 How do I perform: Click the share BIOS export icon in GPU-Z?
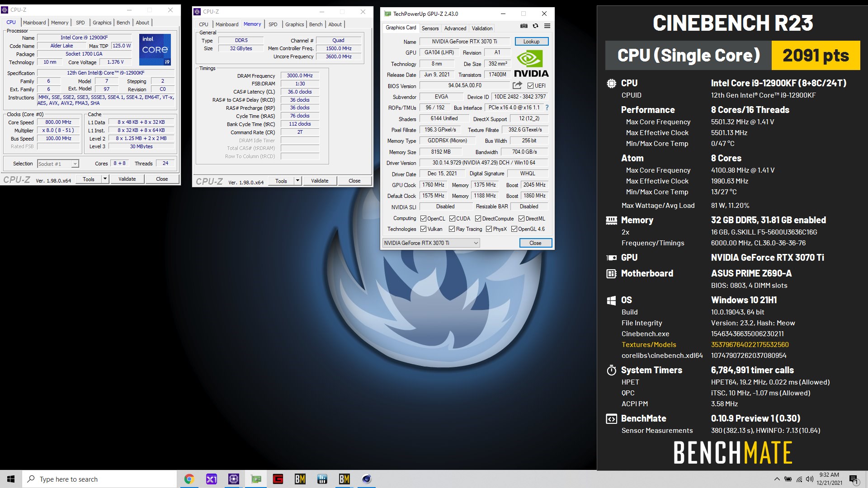tap(517, 85)
